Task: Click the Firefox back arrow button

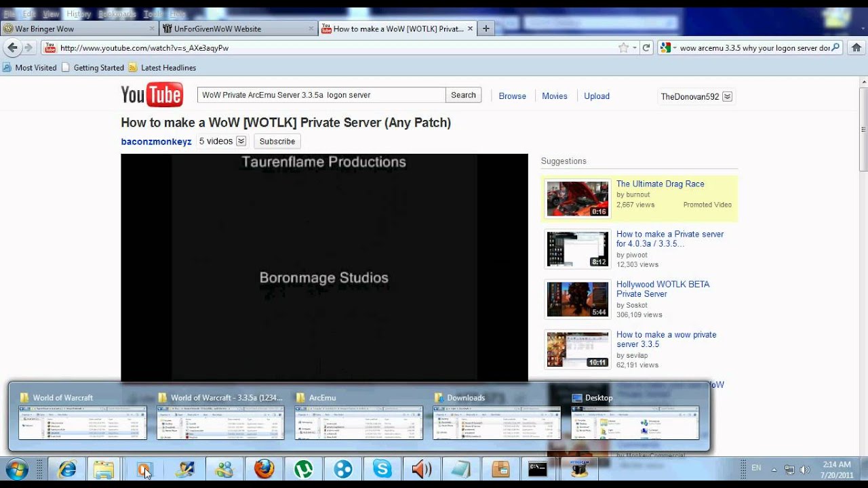Action: 12,47
